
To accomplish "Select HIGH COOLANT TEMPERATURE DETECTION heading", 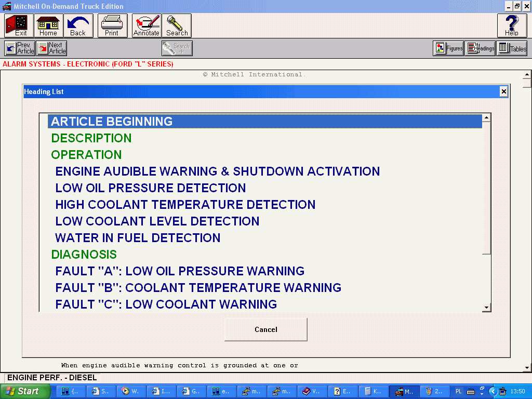I will point(185,205).
